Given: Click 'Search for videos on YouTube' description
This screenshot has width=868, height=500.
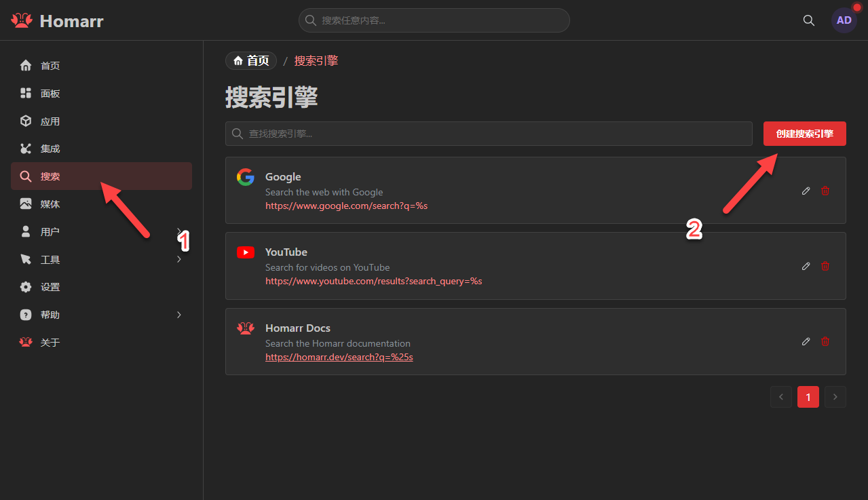Looking at the screenshot, I should point(327,267).
